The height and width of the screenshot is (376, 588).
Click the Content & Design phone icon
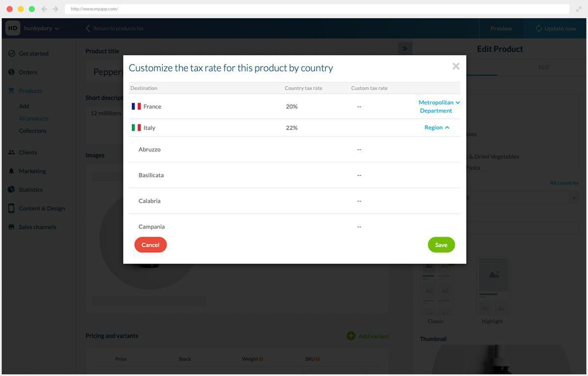11,208
